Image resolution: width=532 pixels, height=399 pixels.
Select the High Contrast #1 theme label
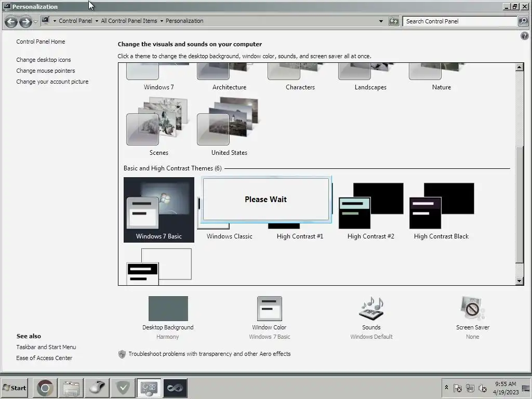(300, 236)
